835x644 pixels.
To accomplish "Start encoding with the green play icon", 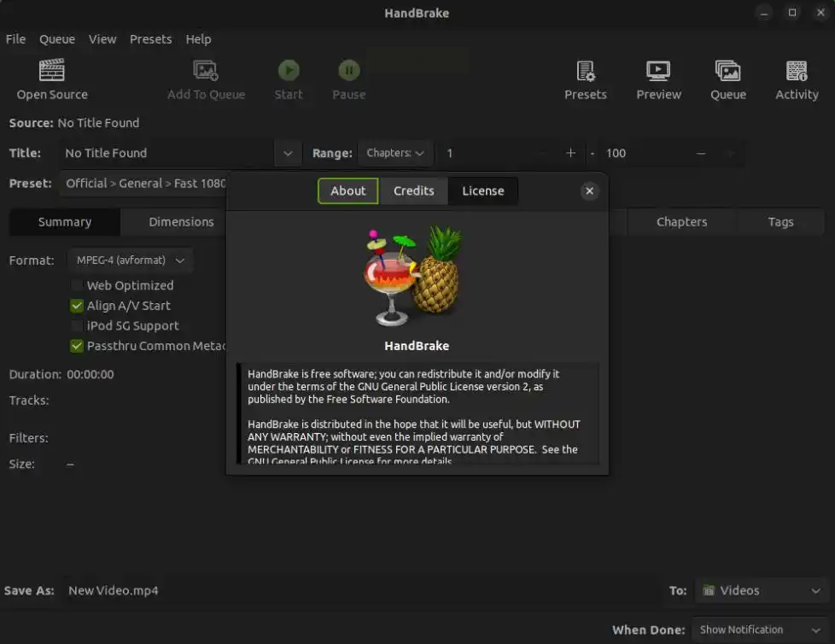I will point(289,70).
